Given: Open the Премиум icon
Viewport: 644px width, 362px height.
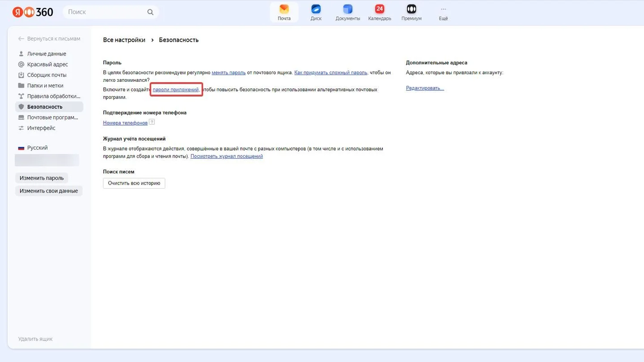Looking at the screenshot, I should (x=411, y=9).
